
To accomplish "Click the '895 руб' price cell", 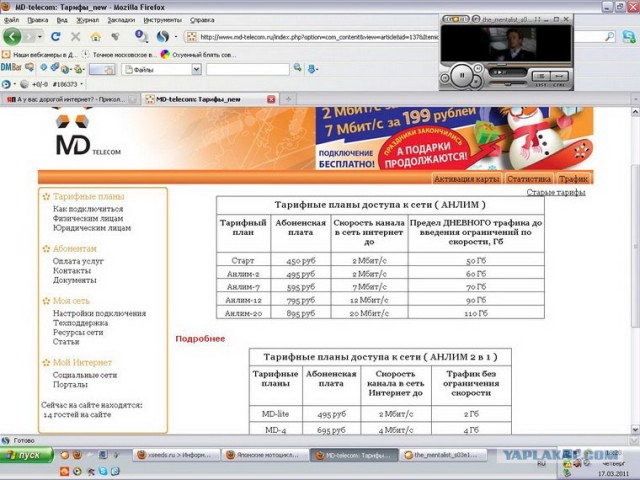I will [301, 313].
